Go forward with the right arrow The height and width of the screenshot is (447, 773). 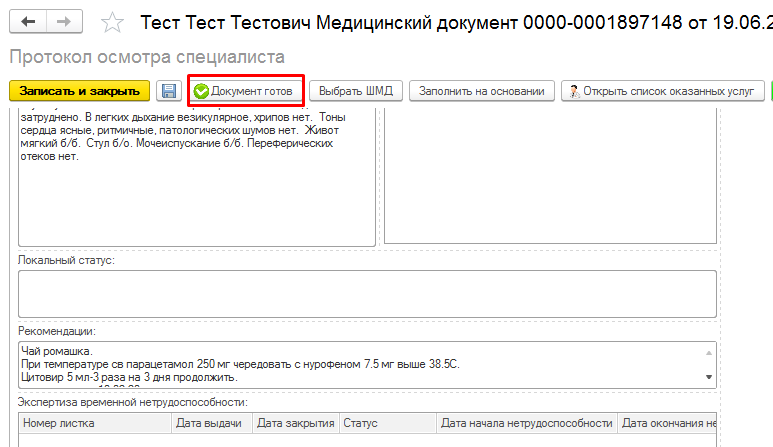64,21
